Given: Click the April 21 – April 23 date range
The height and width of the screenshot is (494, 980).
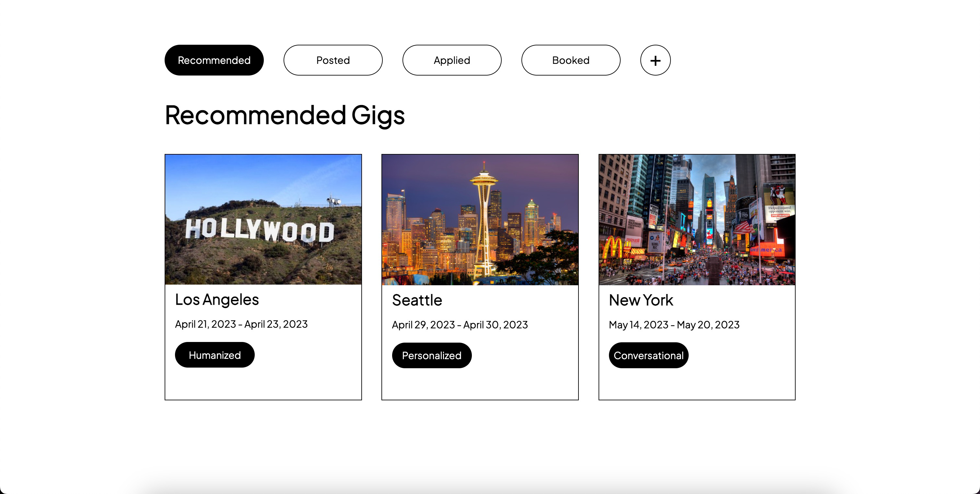Looking at the screenshot, I should (241, 324).
